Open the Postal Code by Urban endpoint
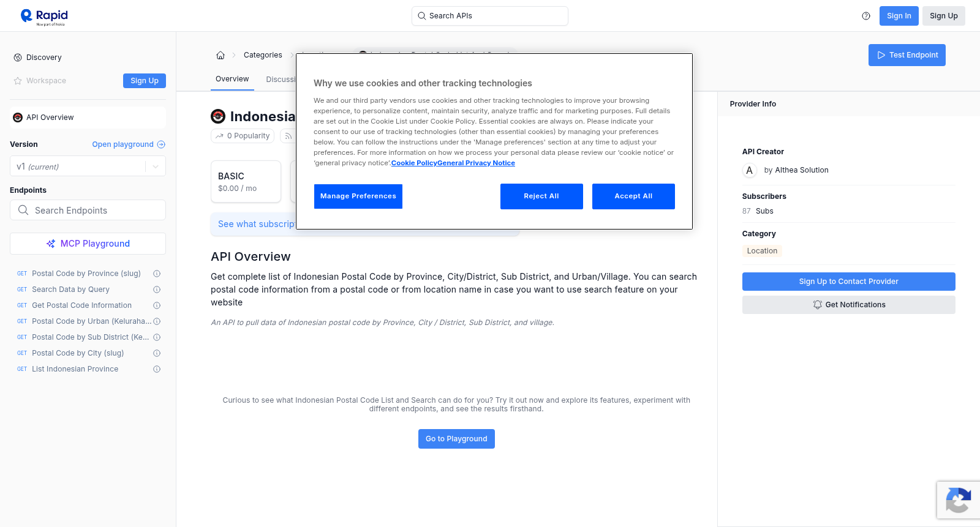Image resolution: width=980 pixels, height=527 pixels. (x=91, y=321)
